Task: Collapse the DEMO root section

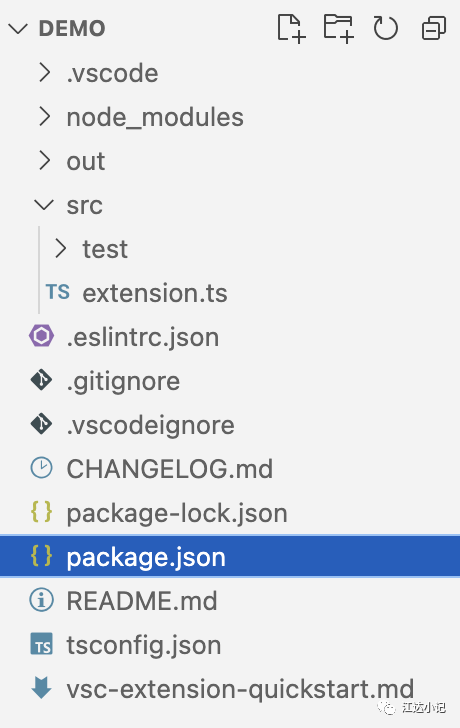Action: [18, 28]
